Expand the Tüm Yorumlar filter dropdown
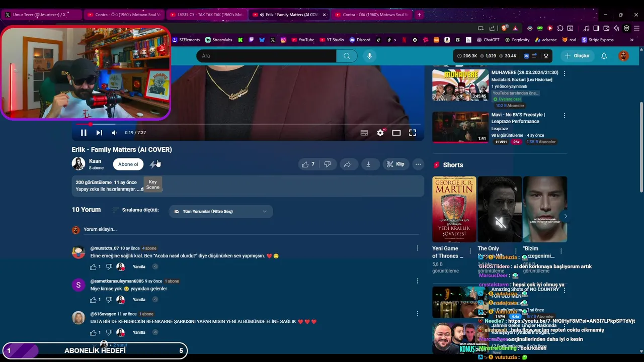644x362 pixels. coord(221,212)
